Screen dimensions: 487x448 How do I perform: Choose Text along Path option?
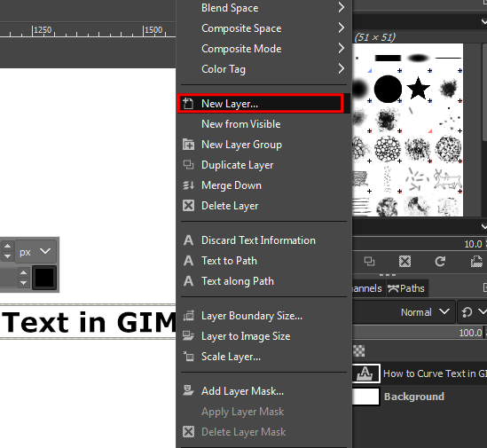pos(263,281)
